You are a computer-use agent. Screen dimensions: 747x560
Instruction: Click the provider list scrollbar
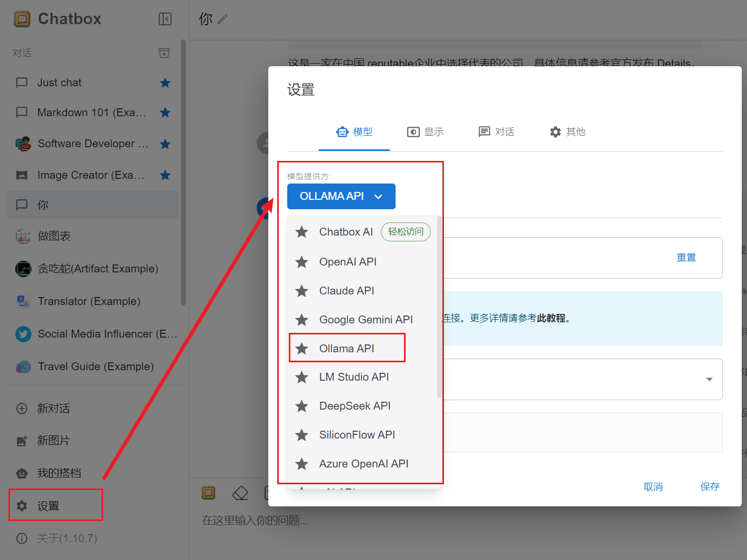[439, 307]
